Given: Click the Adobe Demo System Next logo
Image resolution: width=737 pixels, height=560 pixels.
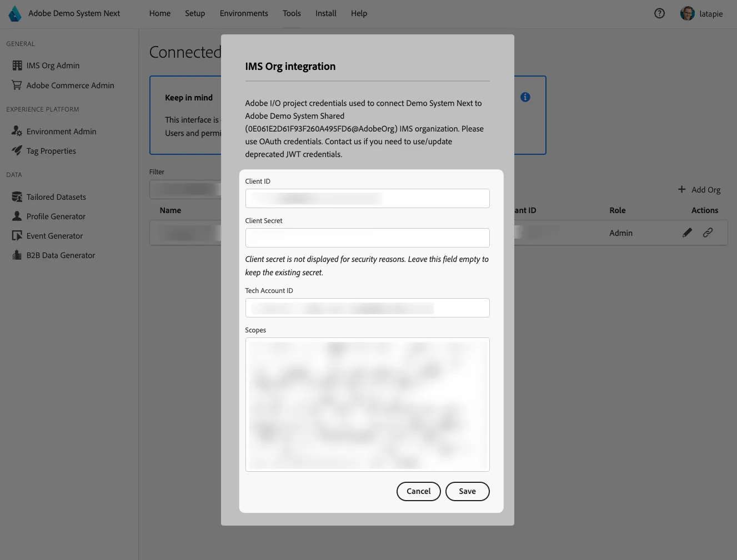Looking at the screenshot, I should [x=15, y=13].
